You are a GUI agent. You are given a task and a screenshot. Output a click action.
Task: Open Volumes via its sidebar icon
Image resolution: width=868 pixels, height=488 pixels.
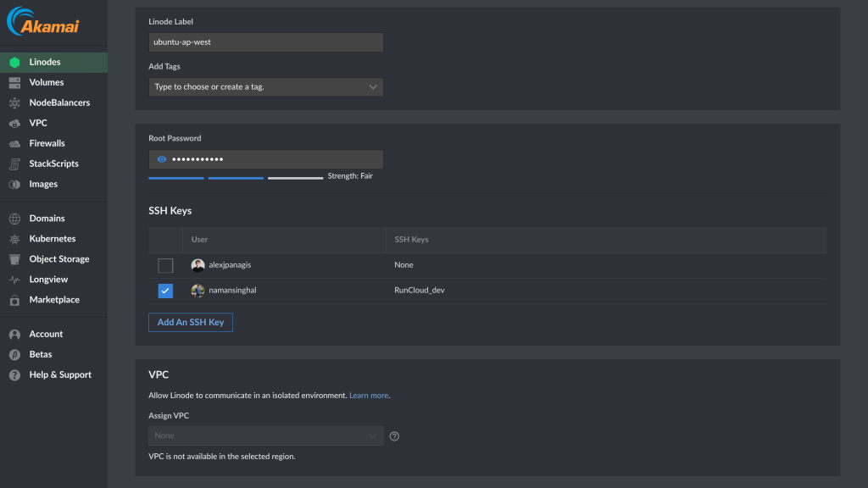pyautogui.click(x=15, y=82)
